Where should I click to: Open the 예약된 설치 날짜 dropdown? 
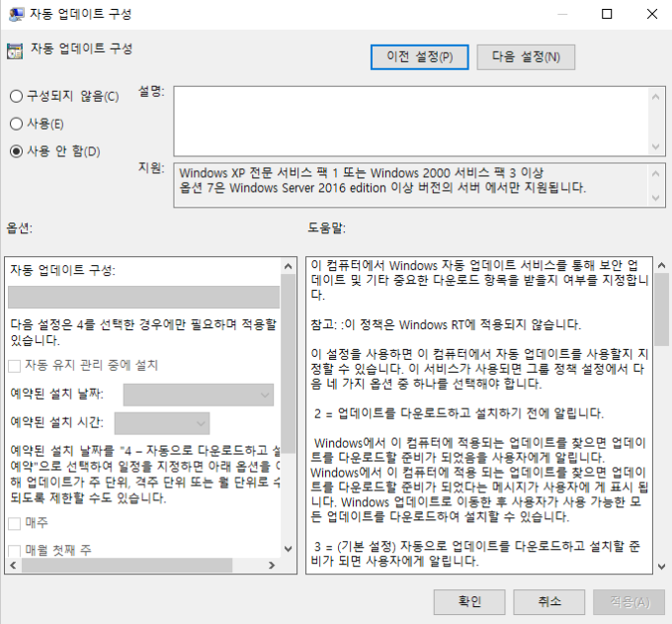[199, 395]
